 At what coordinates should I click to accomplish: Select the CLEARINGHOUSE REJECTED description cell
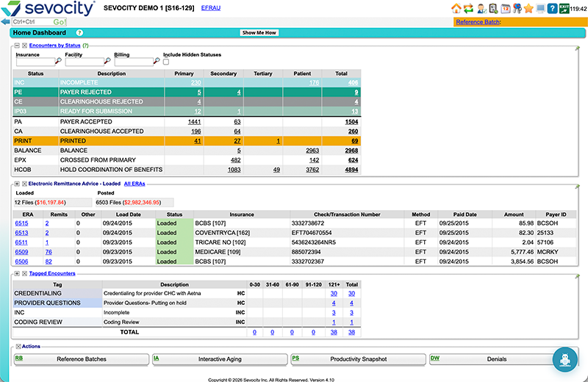tap(112, 101)
